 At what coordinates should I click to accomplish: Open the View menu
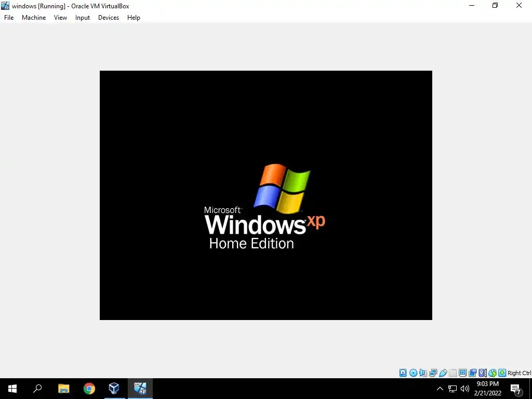[x=60, y=18]
